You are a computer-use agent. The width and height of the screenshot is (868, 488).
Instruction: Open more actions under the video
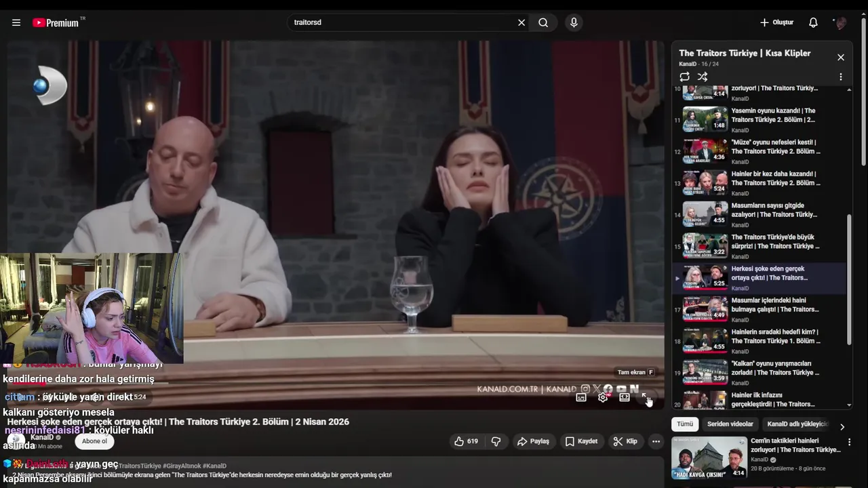click(656, 441)
